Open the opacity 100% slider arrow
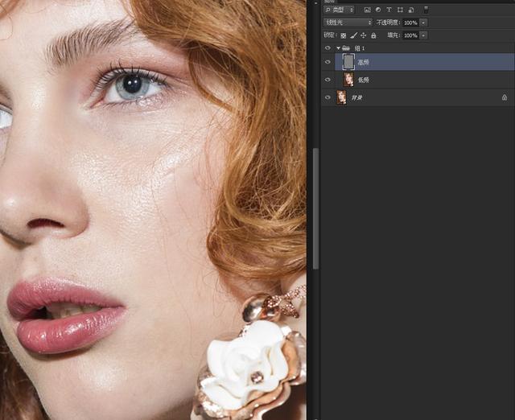 (424, 23)
